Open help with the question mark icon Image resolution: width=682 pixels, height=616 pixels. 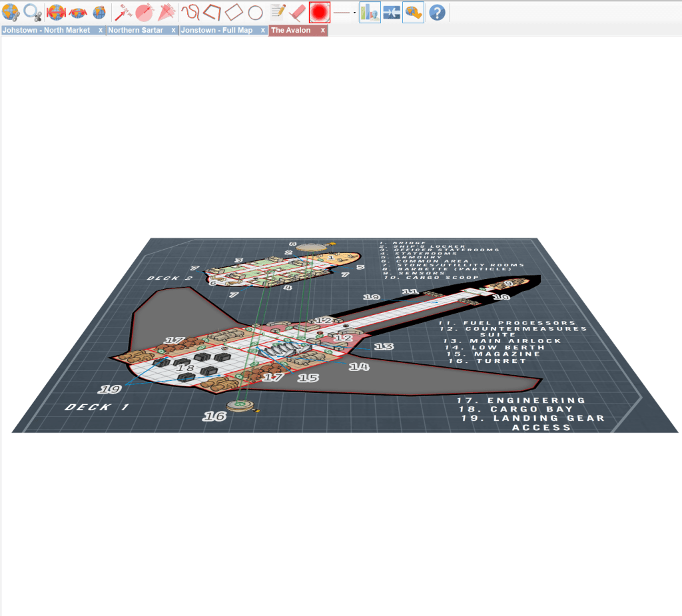coord(437,12)
